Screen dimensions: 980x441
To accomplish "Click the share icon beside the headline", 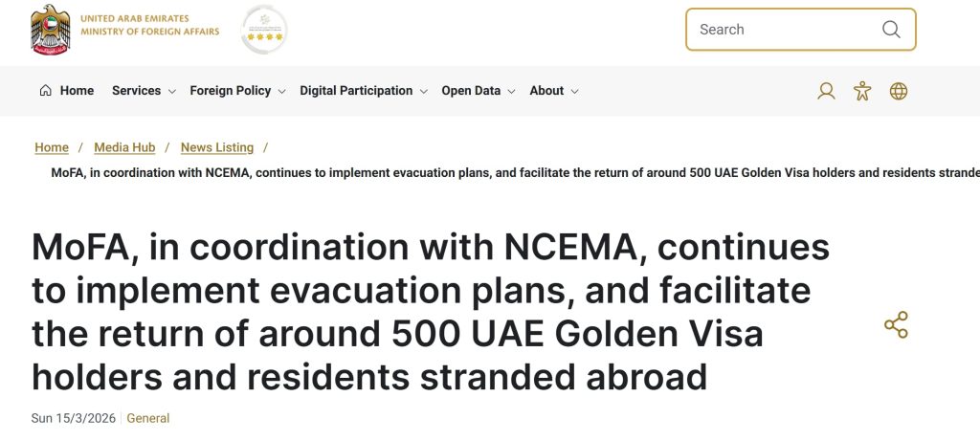I will (896, 325).
